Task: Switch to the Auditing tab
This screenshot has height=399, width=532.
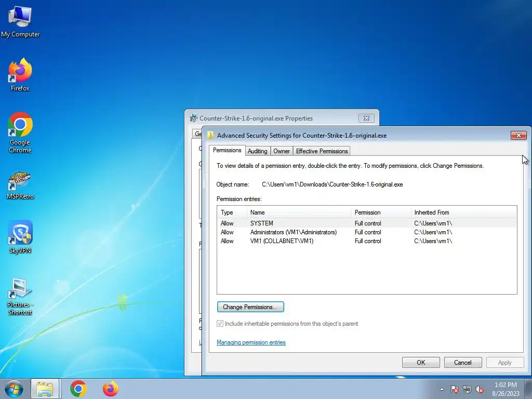Action: 257,151
